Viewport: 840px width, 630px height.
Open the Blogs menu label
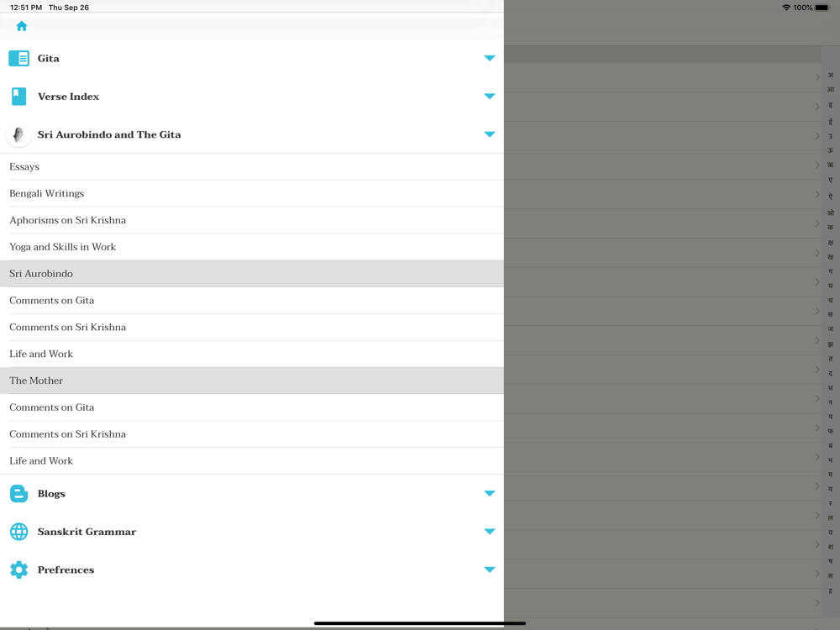[x=51, y=493]
